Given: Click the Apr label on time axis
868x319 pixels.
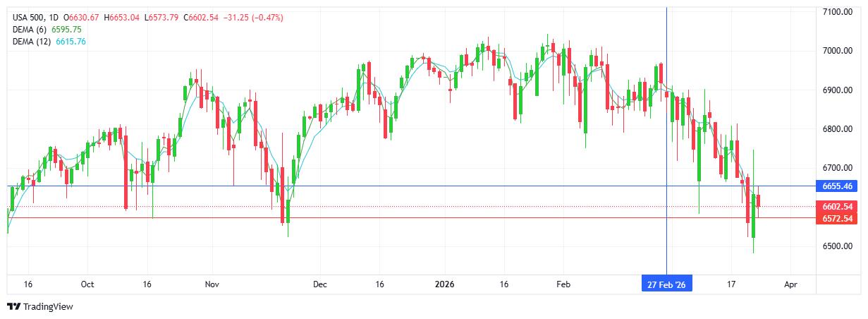Looking at the screenshot, I should [x=790, y=284].
